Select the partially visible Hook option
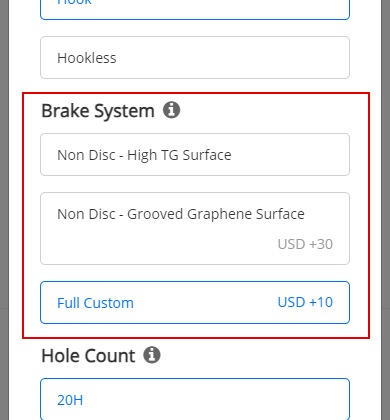The width and height of the screenshot is (390, 420). coord(195,9)
